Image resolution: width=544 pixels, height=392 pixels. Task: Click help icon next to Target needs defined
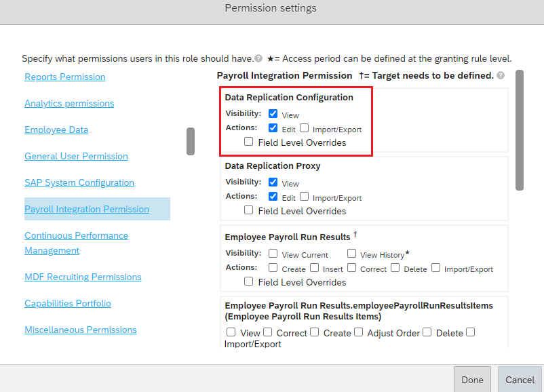tap(501, 75)
